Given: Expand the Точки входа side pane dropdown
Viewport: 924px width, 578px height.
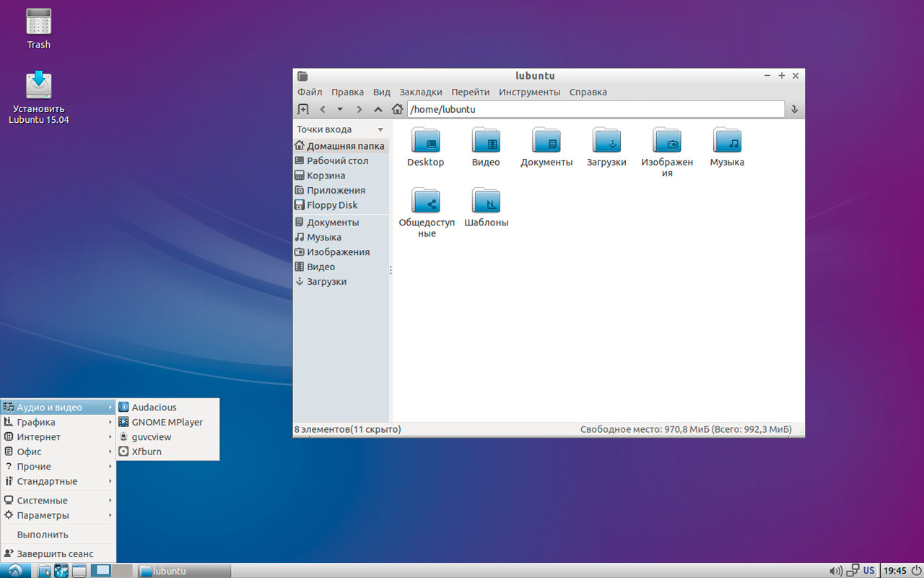Looking at the screenshot, I should tap(380, 130).
